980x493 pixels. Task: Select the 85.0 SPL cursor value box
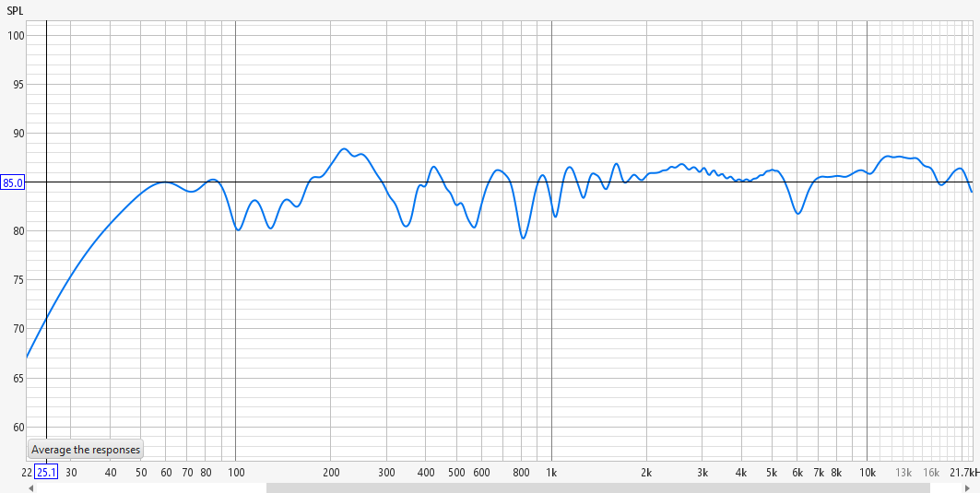(x=13, y=183)
